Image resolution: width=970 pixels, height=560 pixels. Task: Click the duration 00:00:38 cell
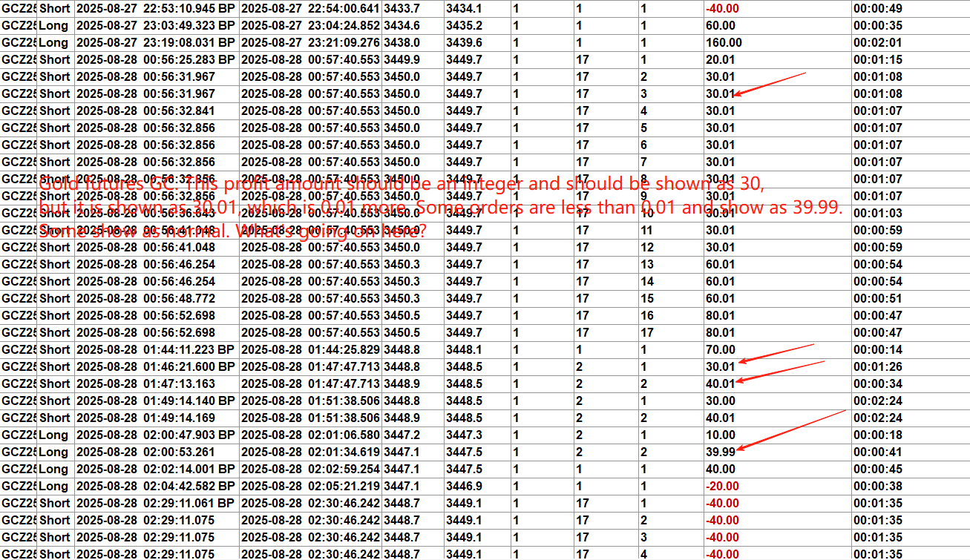910,486
